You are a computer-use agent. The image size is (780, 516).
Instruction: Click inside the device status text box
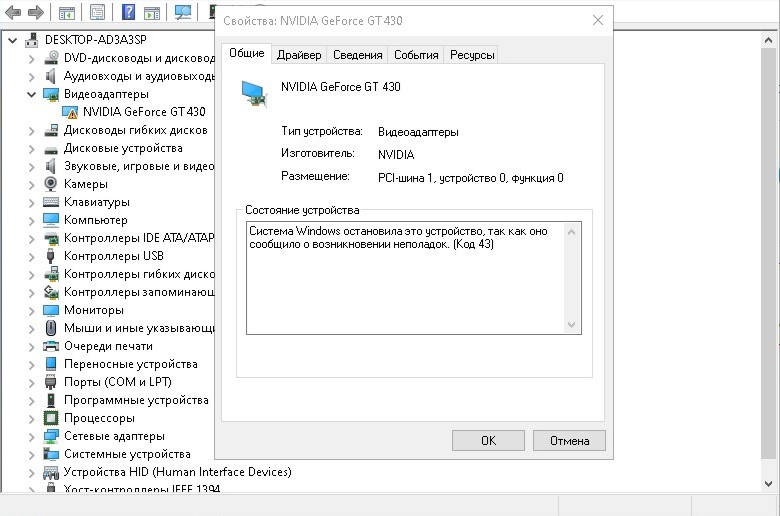pos(406,278)
